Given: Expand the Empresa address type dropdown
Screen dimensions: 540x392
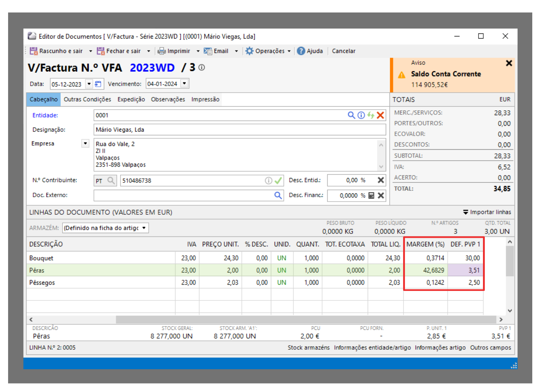Looking at the screenshot, I should [85, 143].
